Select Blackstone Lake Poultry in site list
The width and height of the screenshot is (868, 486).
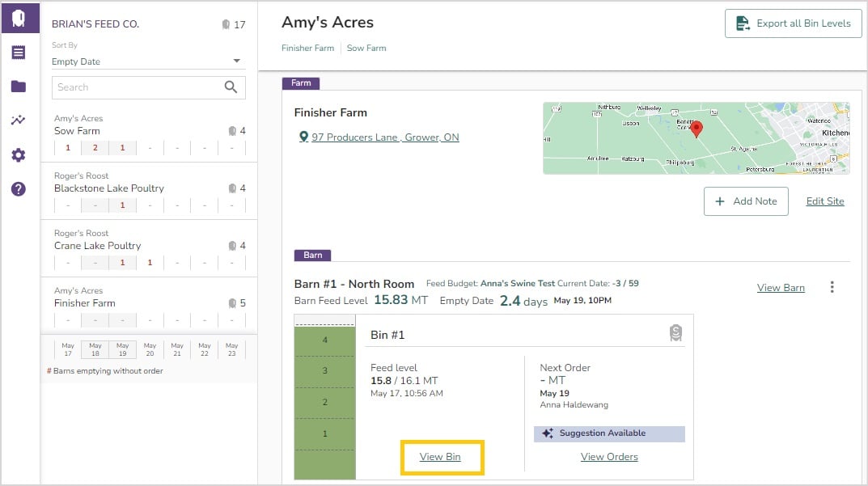[109, 188]
